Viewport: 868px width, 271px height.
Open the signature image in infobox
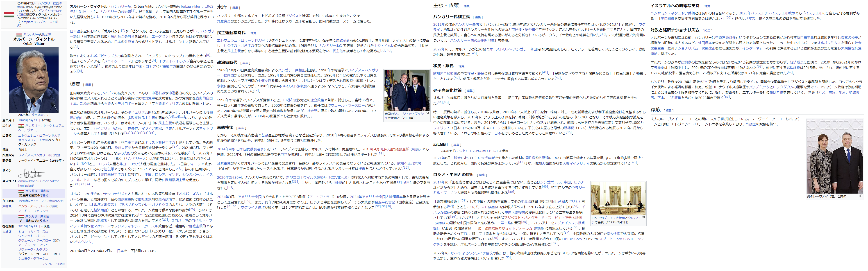pos(33,173)
